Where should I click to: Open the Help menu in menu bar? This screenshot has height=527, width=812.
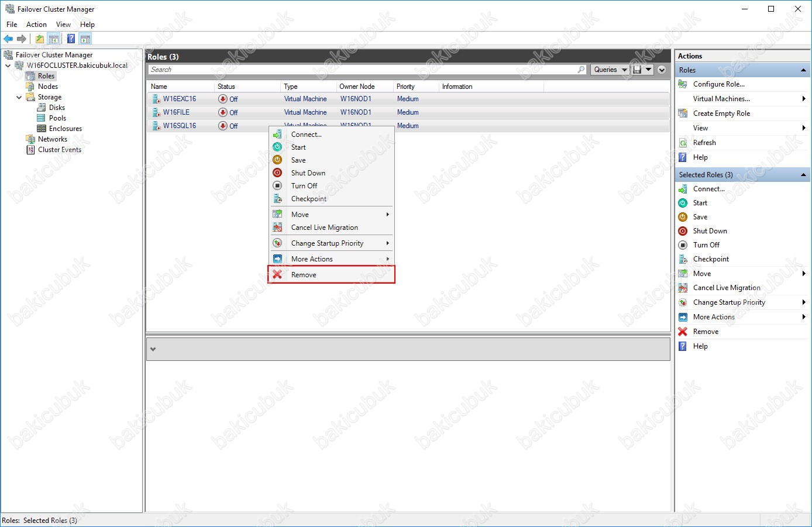pos(87,25)
